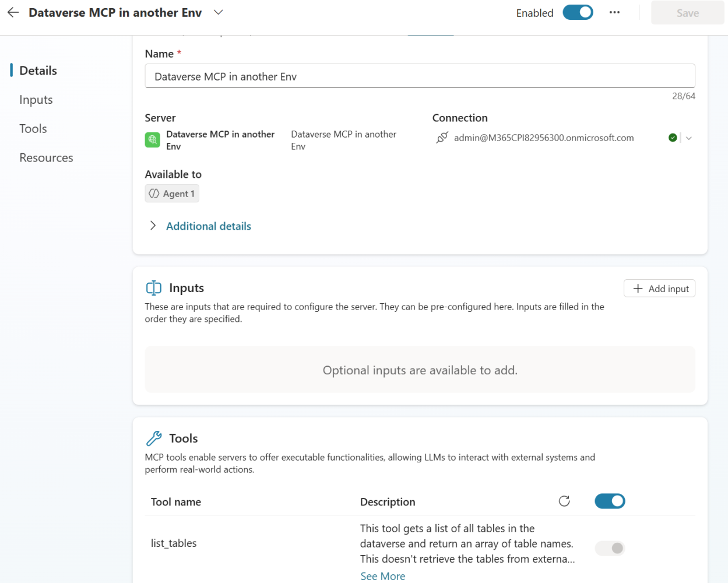Go to Resources in side navigation

[46, 158]
